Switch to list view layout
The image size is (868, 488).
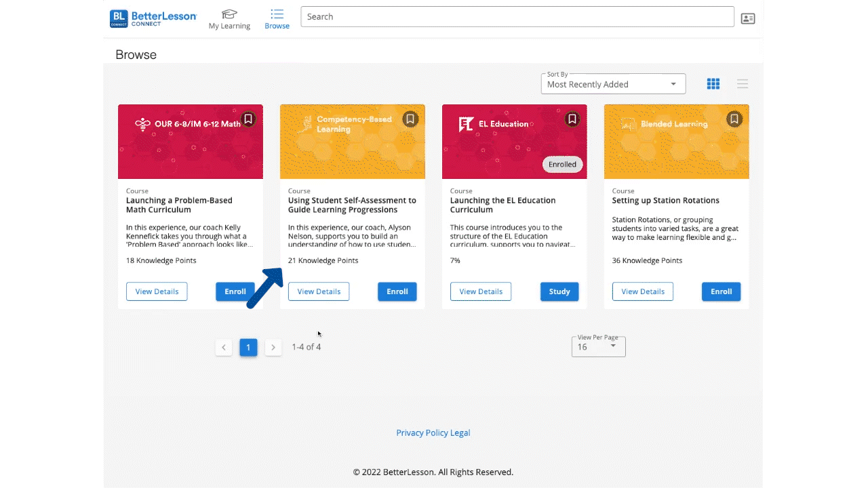click(x=743, y=84)
